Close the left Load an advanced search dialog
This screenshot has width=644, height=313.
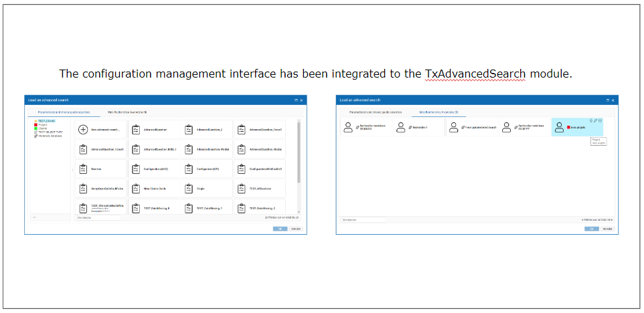pos(301,100)
